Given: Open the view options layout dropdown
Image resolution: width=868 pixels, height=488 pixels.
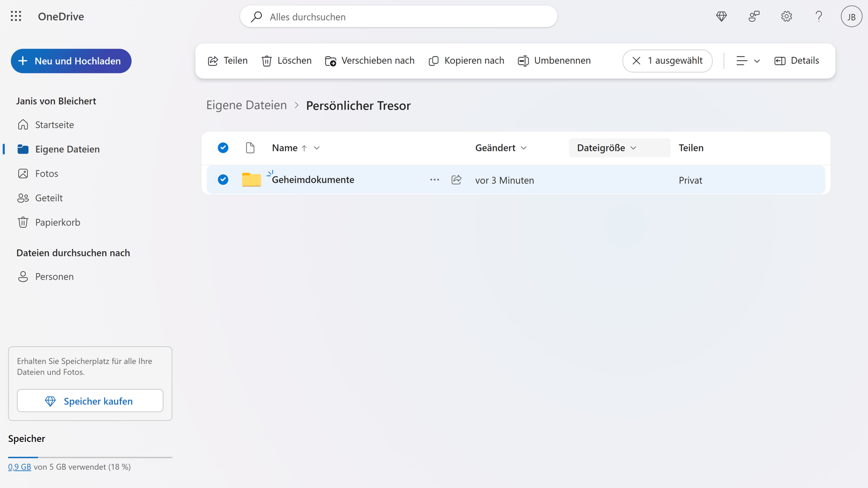Looking at the screenshot, I should click(x=748, y=61).
